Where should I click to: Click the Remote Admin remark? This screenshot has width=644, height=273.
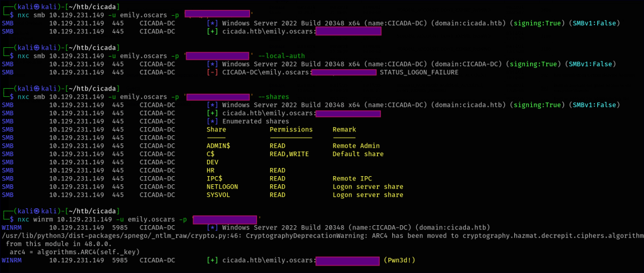[x=356, y=146]
